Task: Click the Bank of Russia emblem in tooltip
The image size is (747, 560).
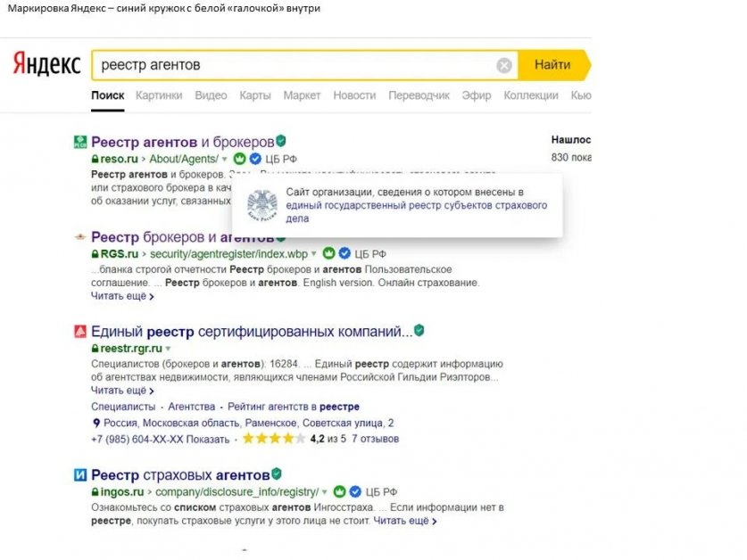Action: (x=262, y=205)
